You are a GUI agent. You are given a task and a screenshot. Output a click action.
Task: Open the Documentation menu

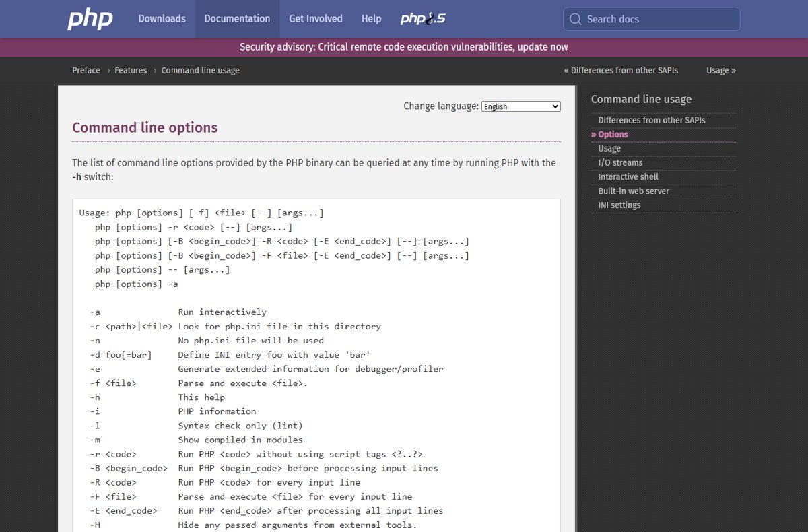[x=237, y=19]
